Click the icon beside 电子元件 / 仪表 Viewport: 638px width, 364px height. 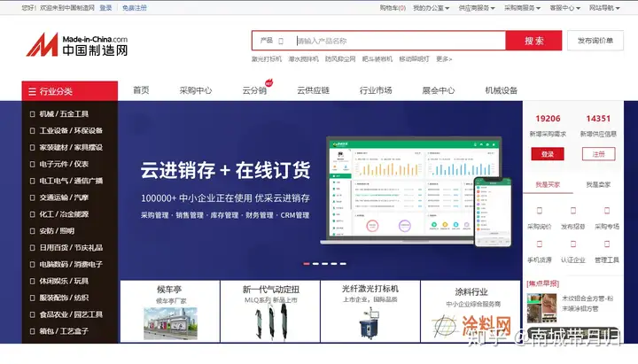[x=32, y=165]
